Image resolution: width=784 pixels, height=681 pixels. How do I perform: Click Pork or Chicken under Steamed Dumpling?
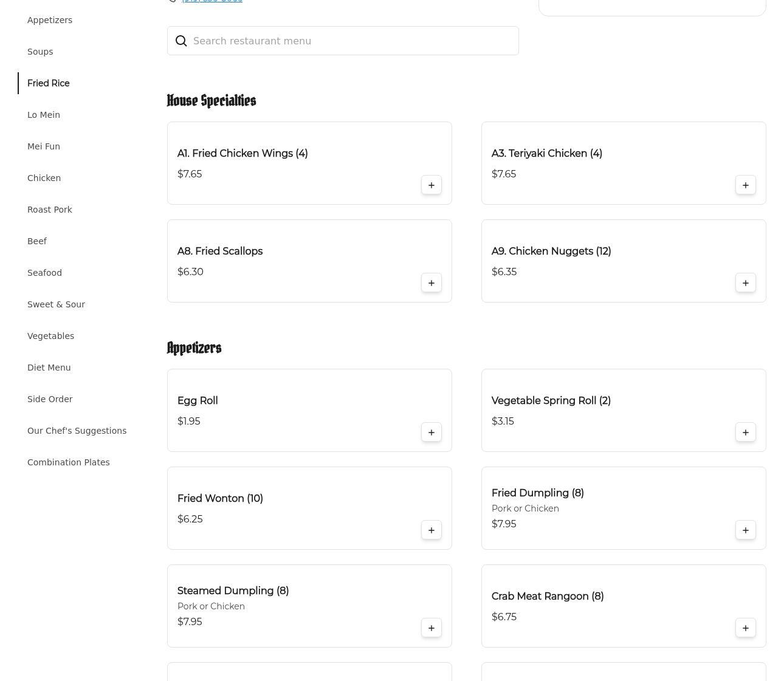(x=211, y=606)
